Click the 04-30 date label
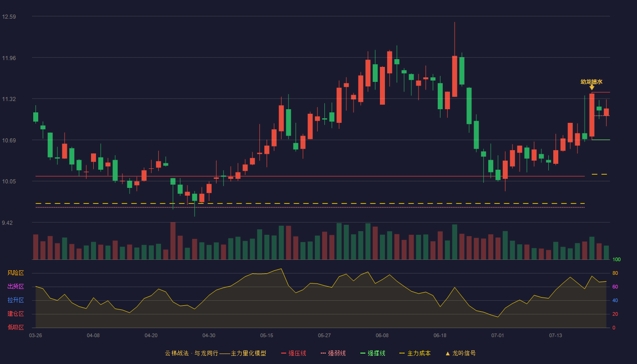This screenshot has width=637, height=364. click(x=209, y=335)
